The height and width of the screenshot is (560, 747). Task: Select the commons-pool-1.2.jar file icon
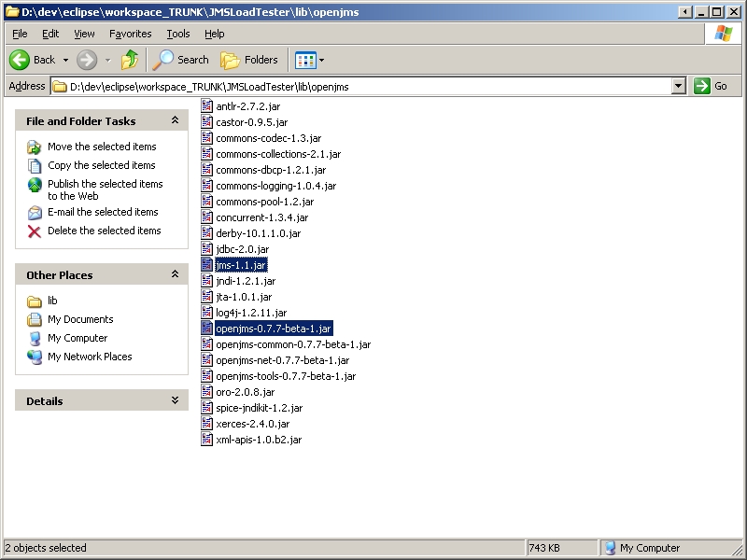[206, 201]
